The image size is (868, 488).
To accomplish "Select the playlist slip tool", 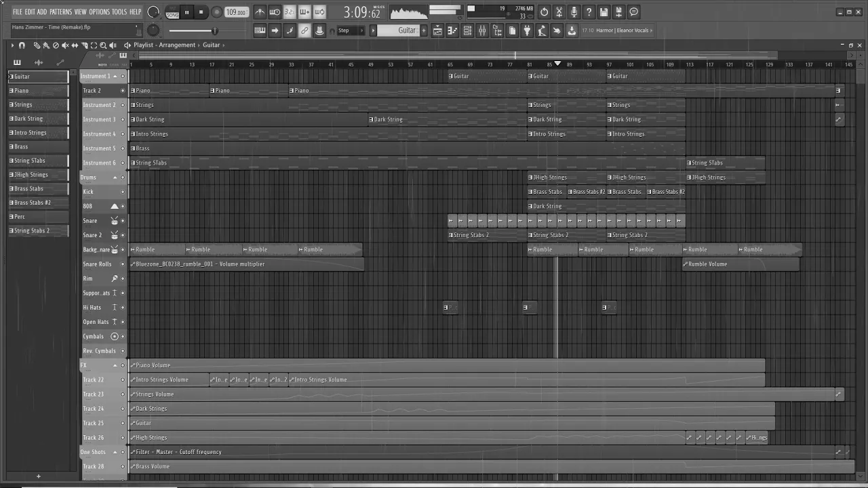I will (x=75, y=45).
